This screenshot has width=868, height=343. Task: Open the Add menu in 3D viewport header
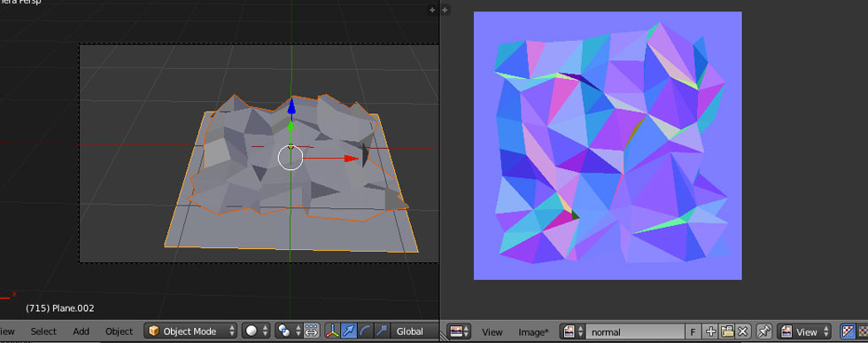click(81, 331)
